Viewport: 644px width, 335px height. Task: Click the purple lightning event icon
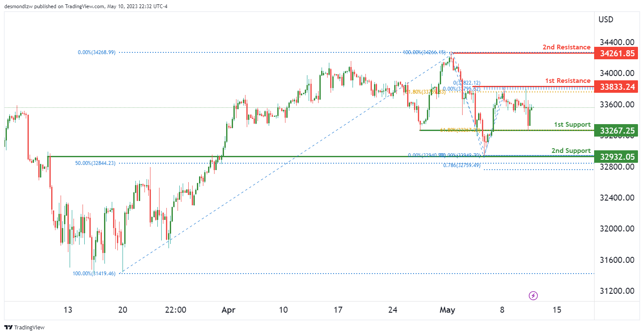(x=534, y=295)
